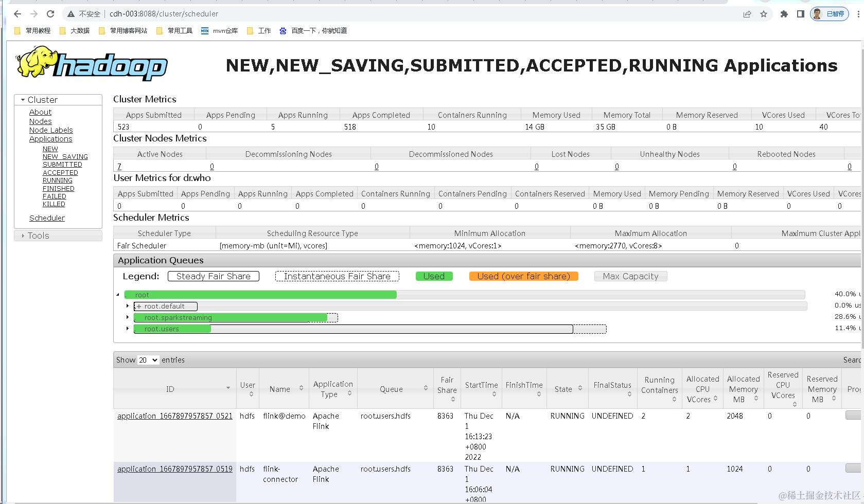The width and height of the screenshot is (864, 504).
Task: Open the Show entries count dropdown
Action: pyautogui.click(x=148, y=360)
